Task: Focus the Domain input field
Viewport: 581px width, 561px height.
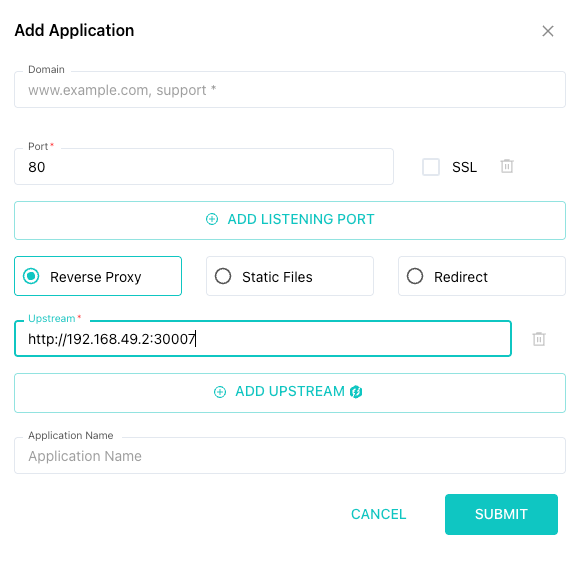Action: point(290,90)
